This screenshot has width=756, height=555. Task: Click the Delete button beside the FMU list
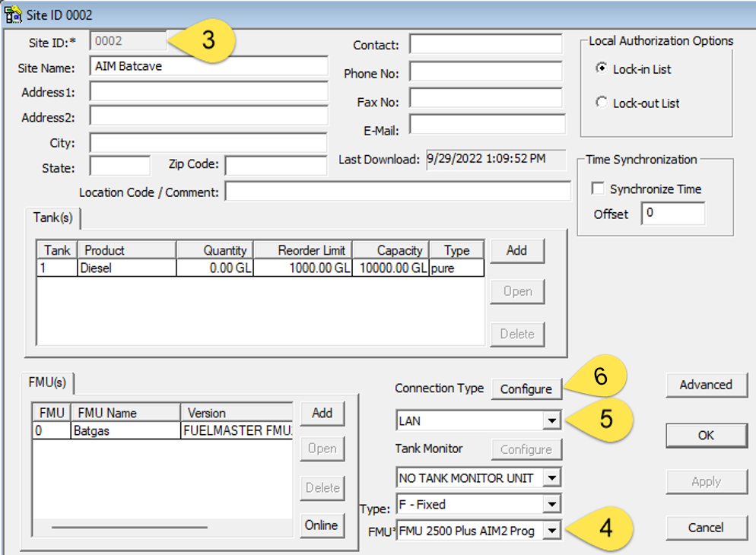pos(322,488)
